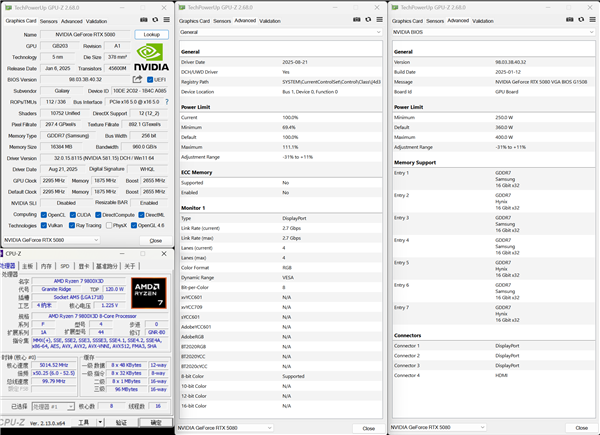Enable the PhysX checkbox
600x435 pixels.
(109, 225)
